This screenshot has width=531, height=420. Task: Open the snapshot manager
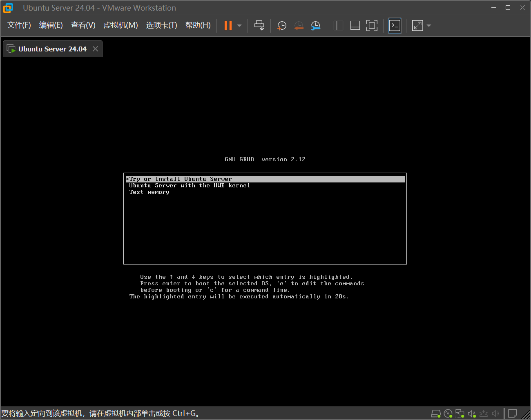(x=315, y=26)
